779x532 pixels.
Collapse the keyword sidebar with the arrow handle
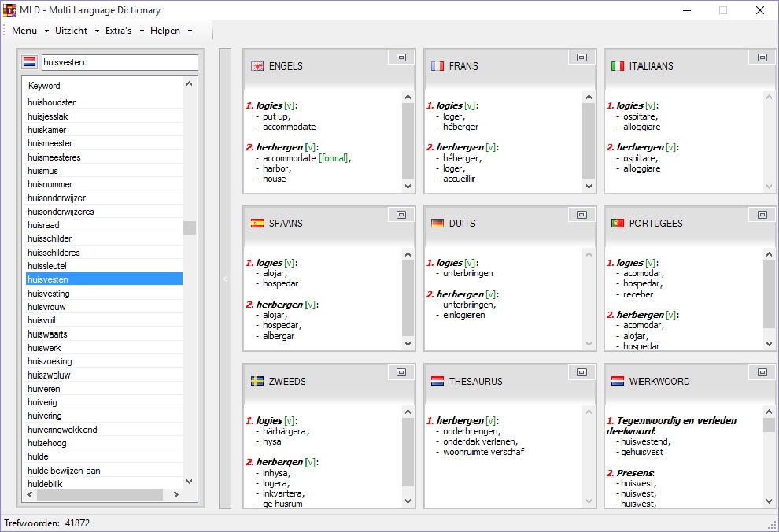(225, 279)
